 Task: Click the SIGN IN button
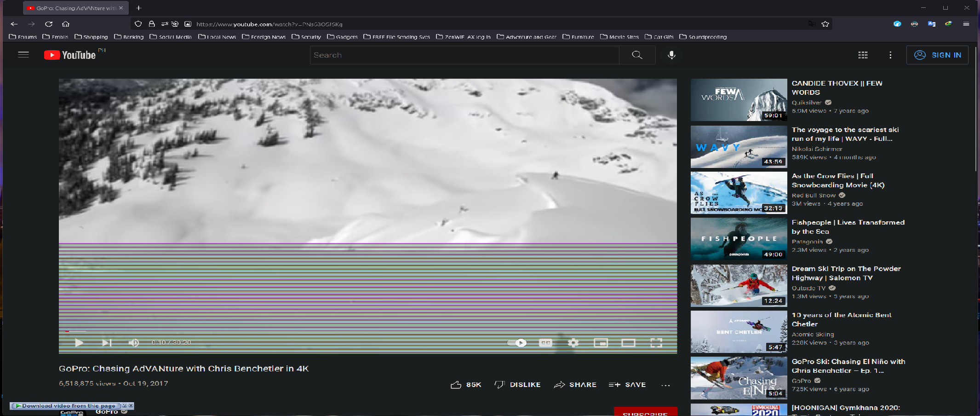pos(937,55)
